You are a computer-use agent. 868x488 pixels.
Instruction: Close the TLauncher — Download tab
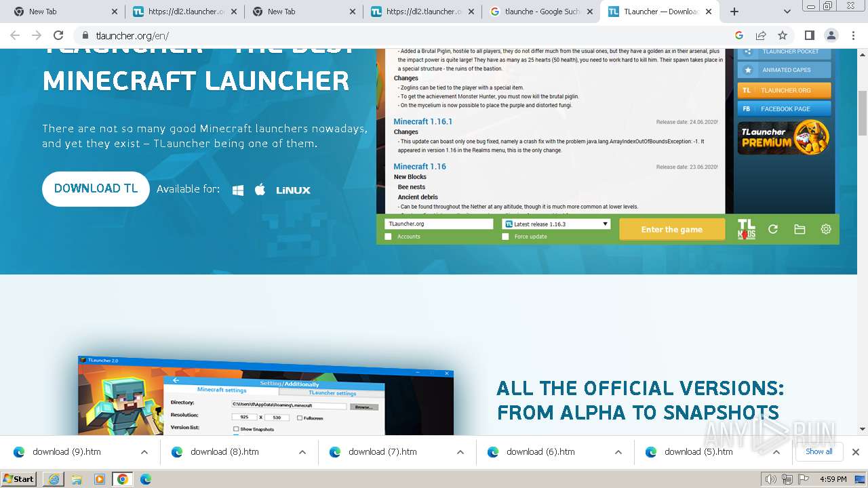click(x=708, y=12)
